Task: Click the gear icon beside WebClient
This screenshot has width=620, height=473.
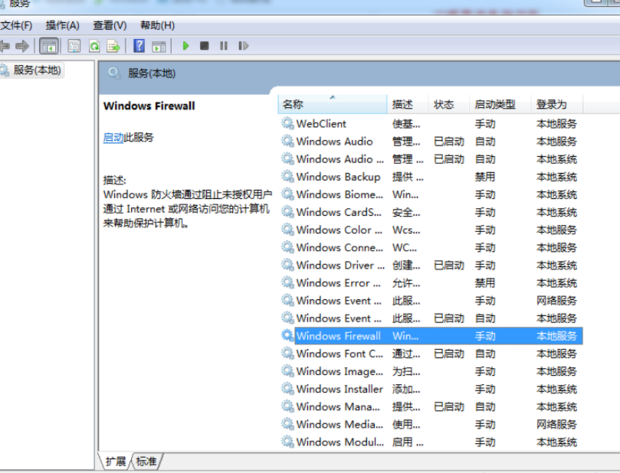Action: point(287,123)
